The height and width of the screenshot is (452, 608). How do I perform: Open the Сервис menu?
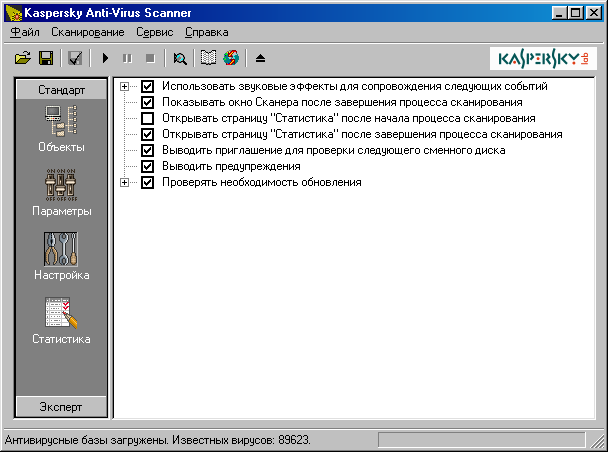pyautogui.click(x=155, y=32)
